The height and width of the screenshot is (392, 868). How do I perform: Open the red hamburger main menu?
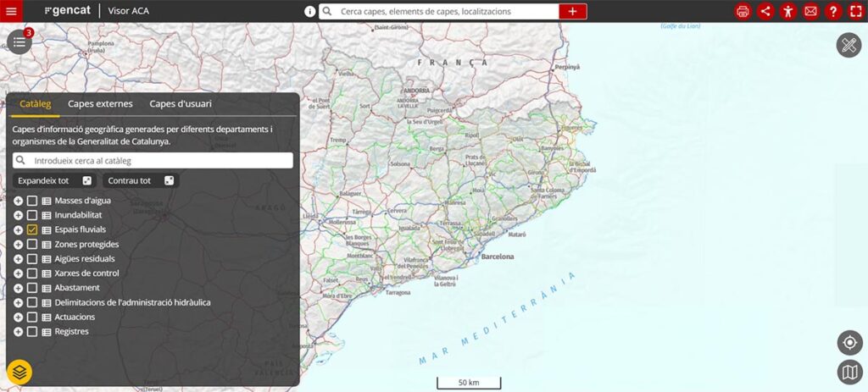tap(11, 11)
